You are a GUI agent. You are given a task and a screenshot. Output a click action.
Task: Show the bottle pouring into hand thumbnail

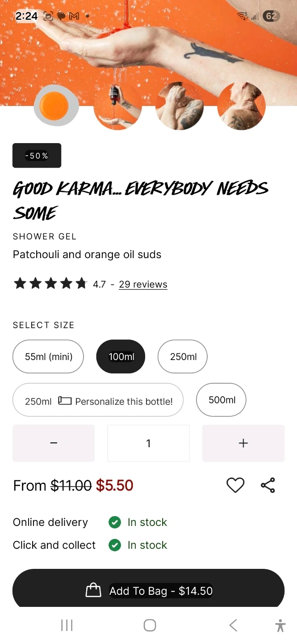117,106
